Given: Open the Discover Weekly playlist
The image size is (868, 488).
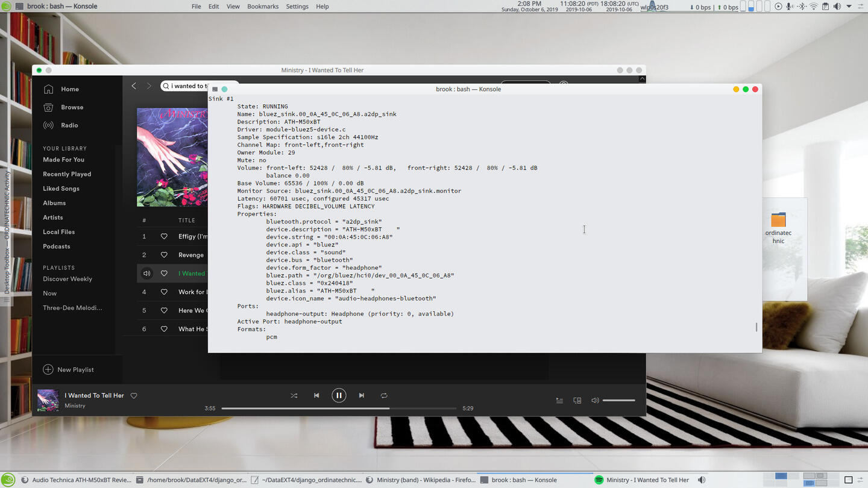Looking at the screenshot, I should pos(68,279).
